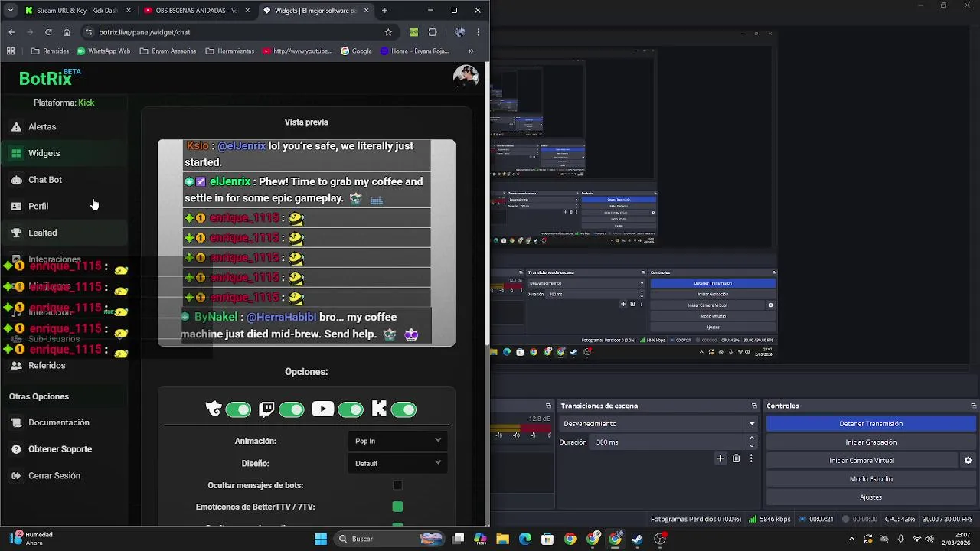980x551 pixels.
Task: Click Modo Estudio in OBS
Action: (871, 479)
